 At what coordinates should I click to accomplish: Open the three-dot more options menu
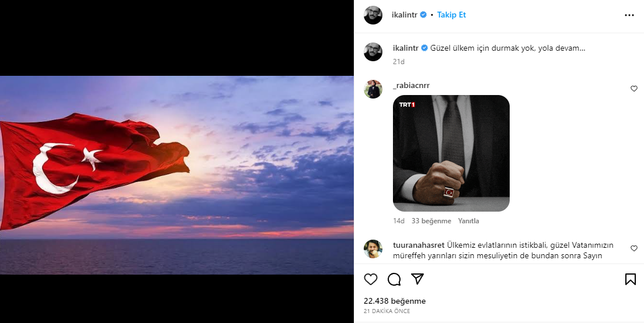point(629,15)
